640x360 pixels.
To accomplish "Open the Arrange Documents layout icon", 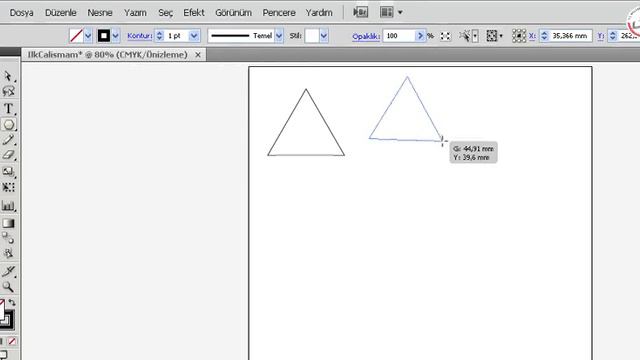I will pyautogui.click(x=387, y=12).
